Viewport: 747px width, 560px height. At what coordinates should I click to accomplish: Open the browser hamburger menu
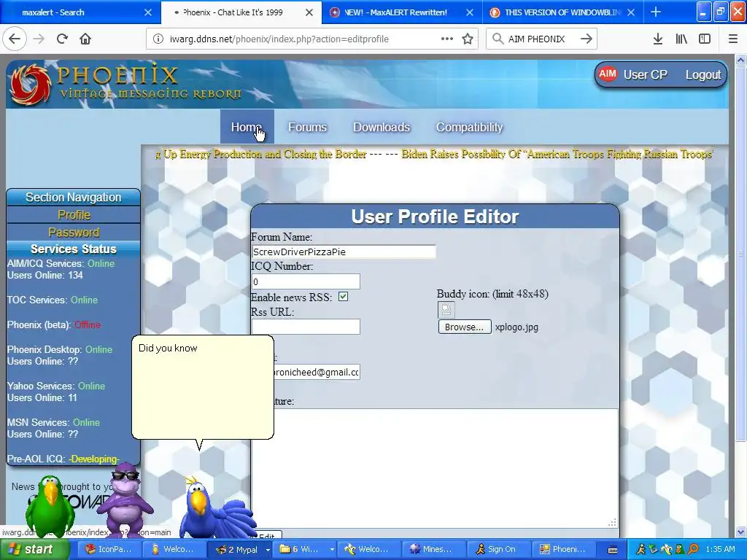tap(733, 39)
